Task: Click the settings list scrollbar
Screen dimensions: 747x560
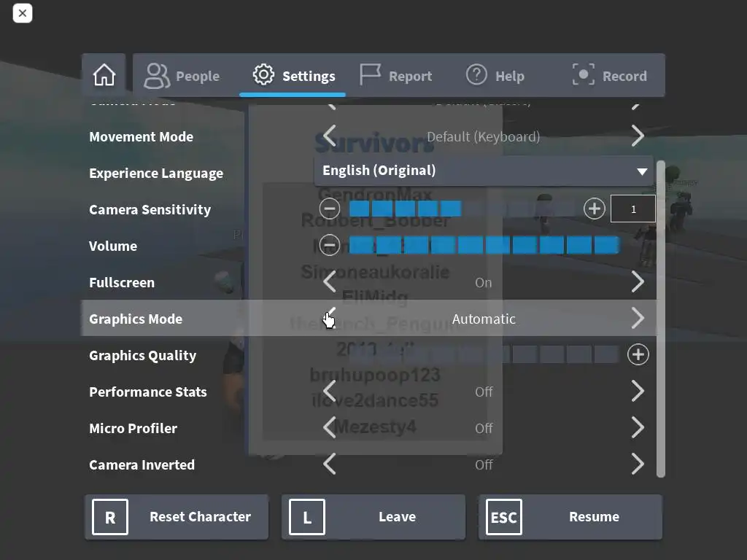Action: pos(661,319)
